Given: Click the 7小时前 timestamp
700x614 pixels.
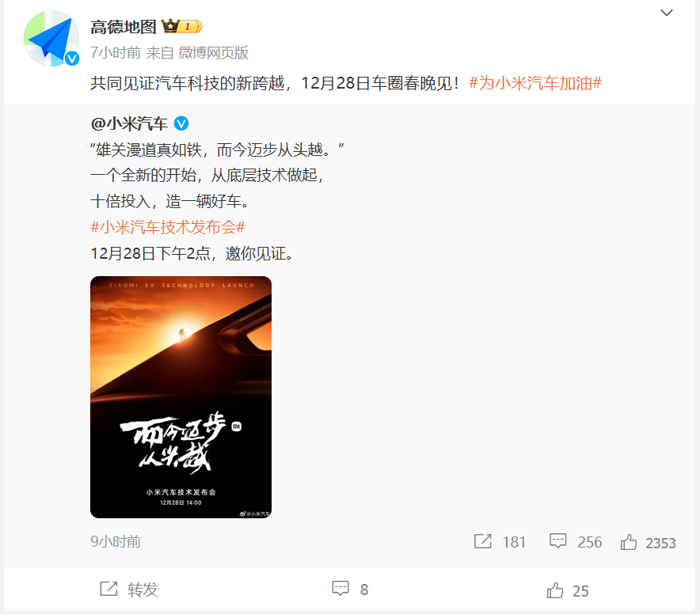Looking at the screenshot, I should click(x=116, y=53).
